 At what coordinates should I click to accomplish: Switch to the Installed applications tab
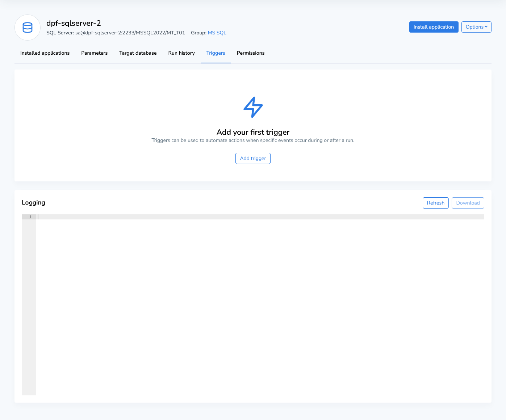[45, 53]
